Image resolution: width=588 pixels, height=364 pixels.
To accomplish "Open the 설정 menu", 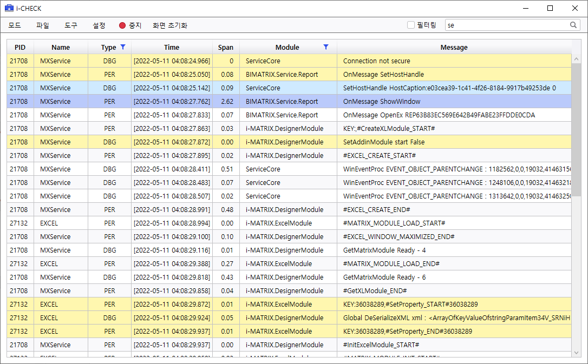I will tap(99, 24).
